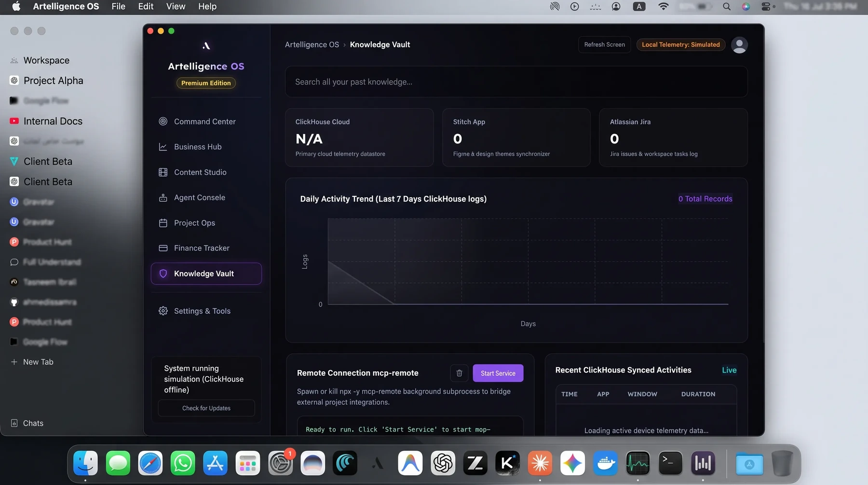Click New Tab in the background window
Viewport: 868px width, 485px height.
pos(32,362)
